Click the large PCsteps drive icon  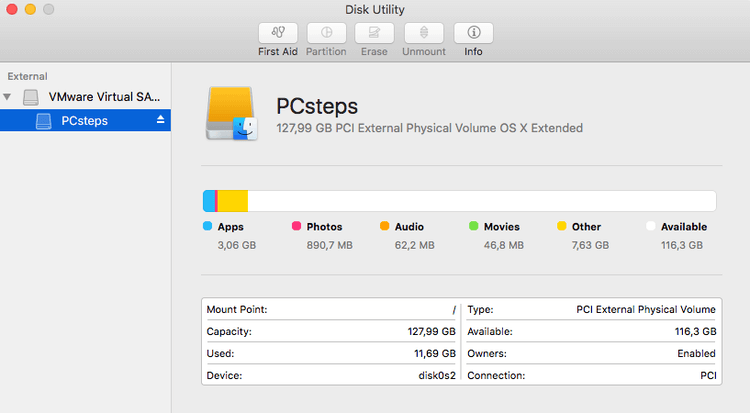[x=231, y=113]
